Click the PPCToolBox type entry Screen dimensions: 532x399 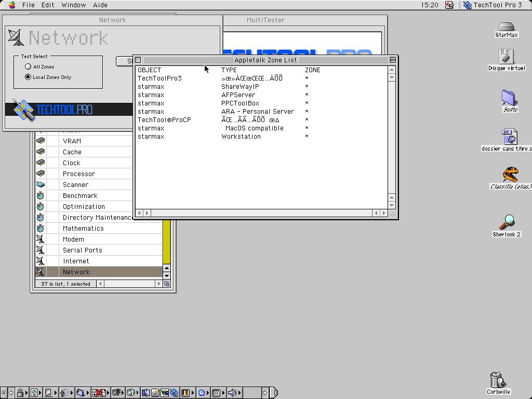point(240,103)
